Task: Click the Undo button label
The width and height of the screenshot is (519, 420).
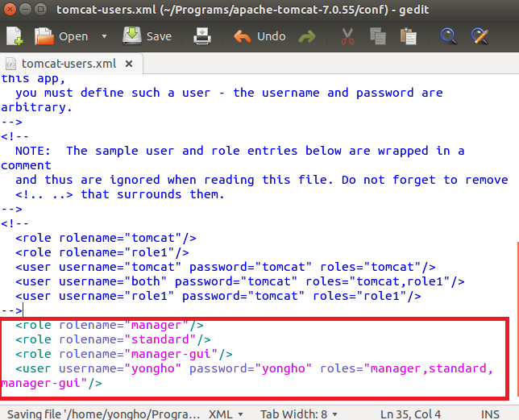Action: pyautogui.click(x=271, y=36)
